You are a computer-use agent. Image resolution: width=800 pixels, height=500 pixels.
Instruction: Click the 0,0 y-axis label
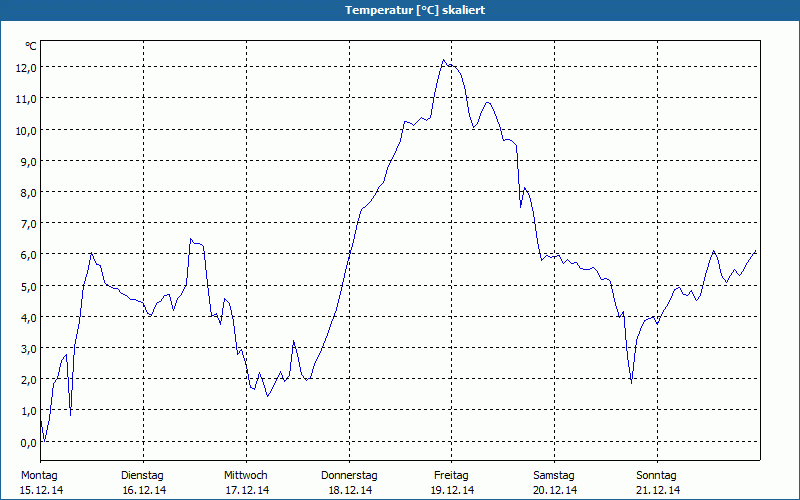coord(29,442)
